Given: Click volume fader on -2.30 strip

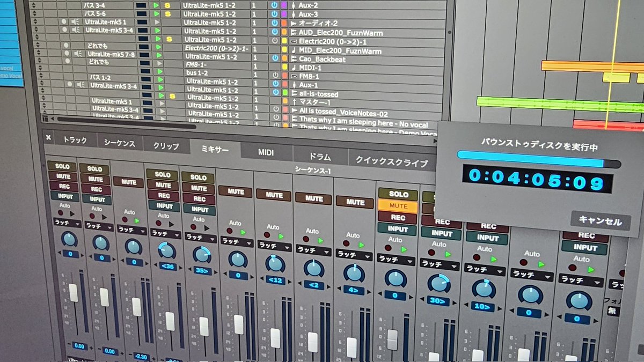Looking at the screenshot, I should [x=137, y=306].
